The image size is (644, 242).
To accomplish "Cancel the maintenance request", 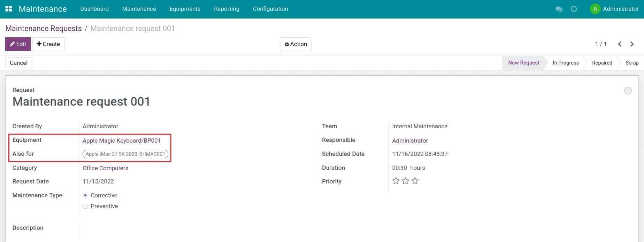I will coord(18,63).
